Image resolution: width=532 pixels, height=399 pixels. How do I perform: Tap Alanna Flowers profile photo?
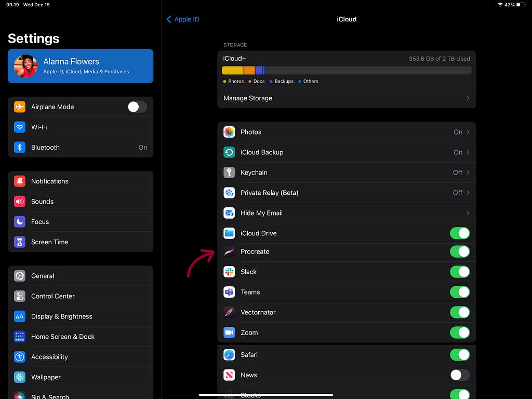point(25,66)
